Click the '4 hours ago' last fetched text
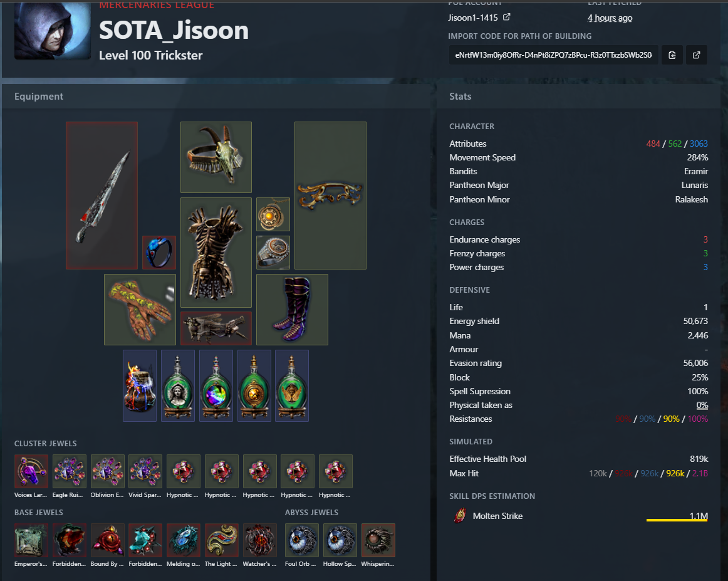 [x=610, y=18]
